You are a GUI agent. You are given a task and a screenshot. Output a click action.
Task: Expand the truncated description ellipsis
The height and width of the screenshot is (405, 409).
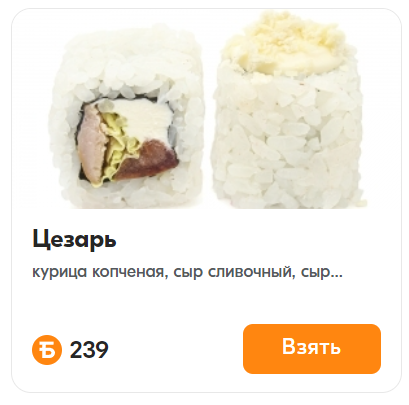click(336, 276)
